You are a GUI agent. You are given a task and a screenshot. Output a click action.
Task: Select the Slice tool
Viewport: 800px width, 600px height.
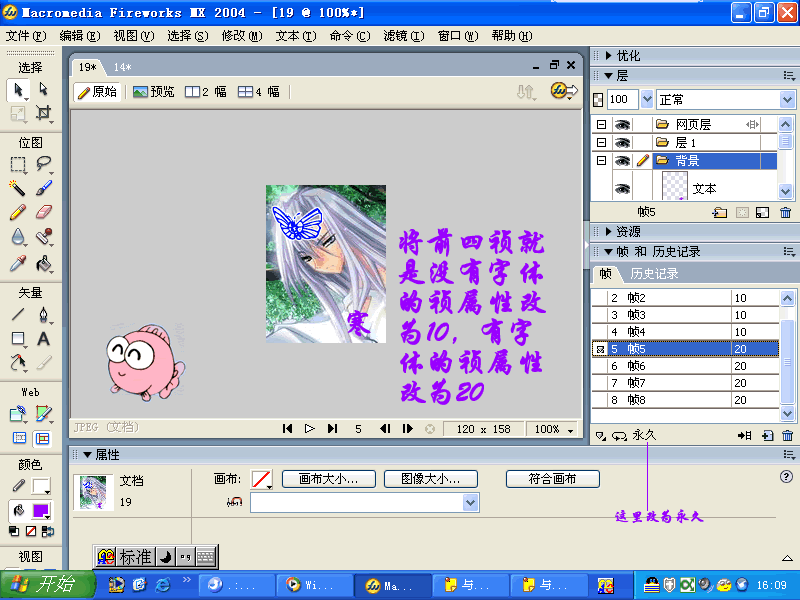pyautogui.click(x=43, y=414)
